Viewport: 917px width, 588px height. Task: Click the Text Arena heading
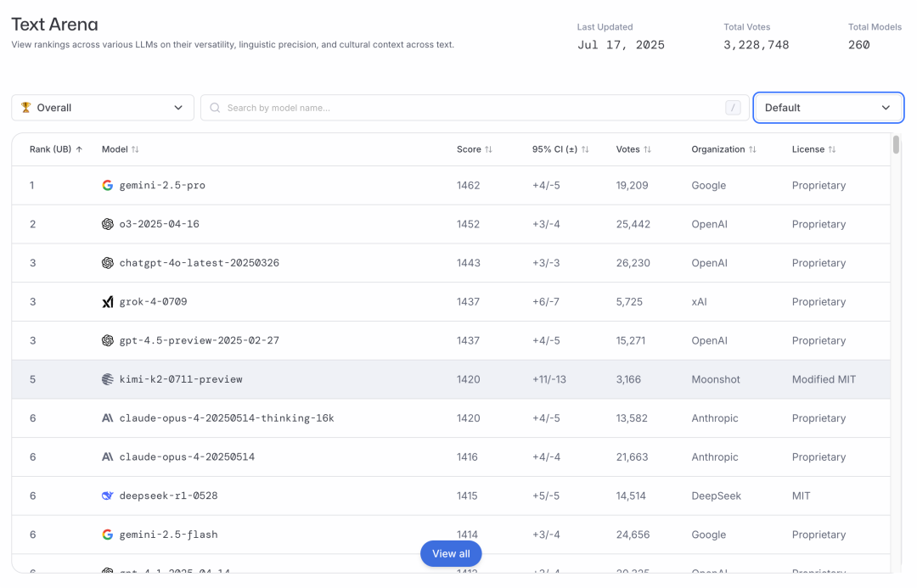[x=54, y=24]
